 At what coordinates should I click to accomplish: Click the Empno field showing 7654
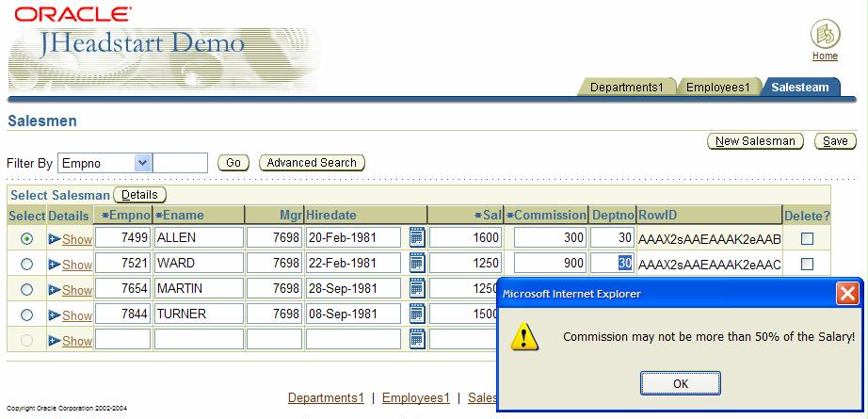[x=122, y=288]
